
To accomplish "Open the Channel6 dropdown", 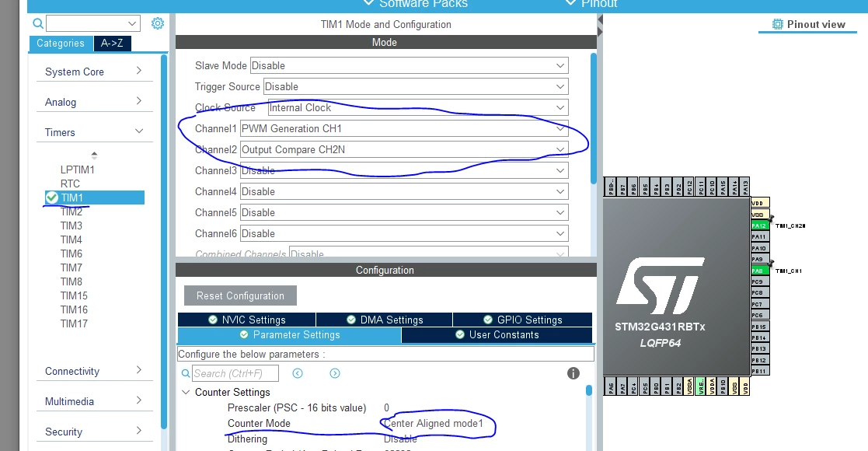I will [404, 234].
